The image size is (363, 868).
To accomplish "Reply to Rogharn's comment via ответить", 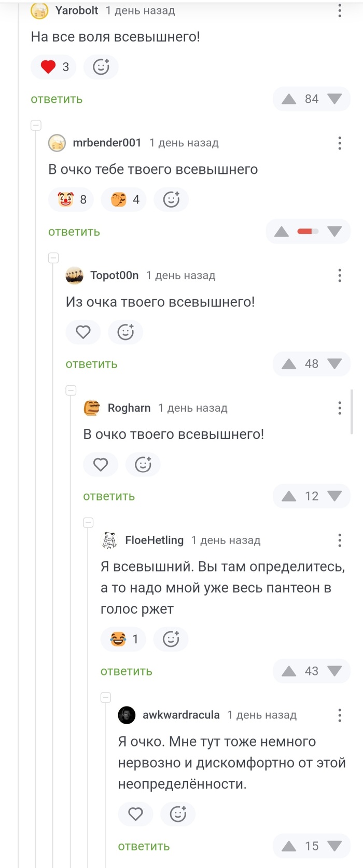I will tap(109, 497).
